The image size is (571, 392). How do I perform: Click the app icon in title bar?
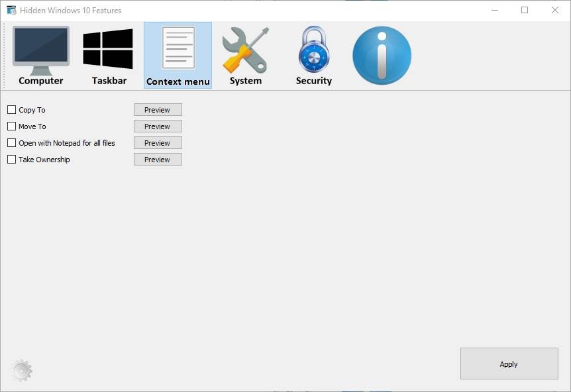point(11,10)
